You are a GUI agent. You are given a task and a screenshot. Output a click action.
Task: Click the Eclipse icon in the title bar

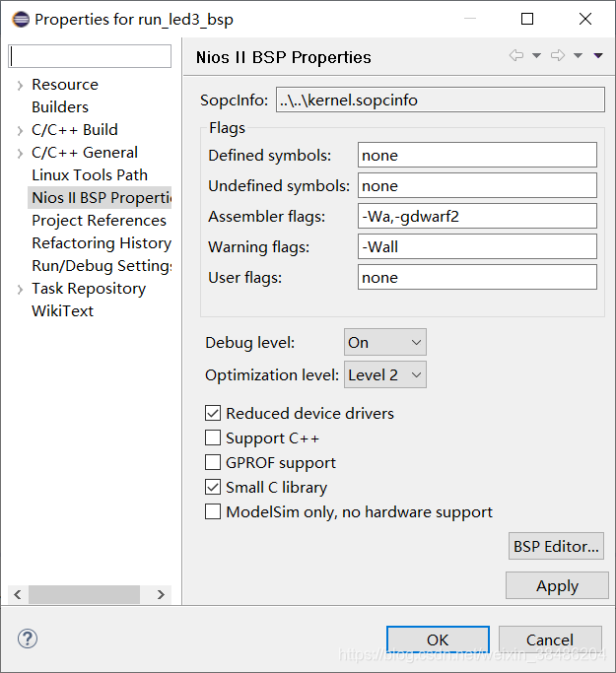point(20,20)
